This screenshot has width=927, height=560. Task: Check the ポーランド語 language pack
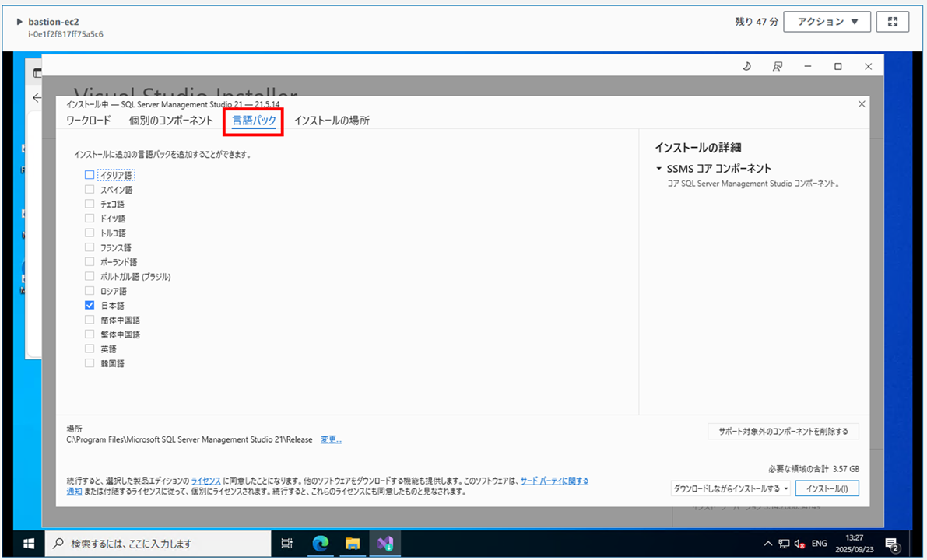click(x=90, y=261)
